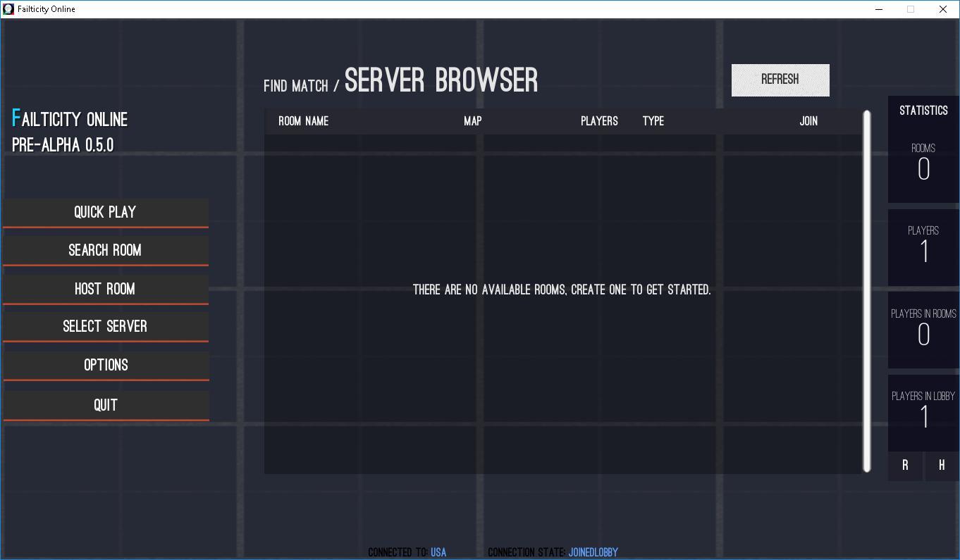Screen dimensions: 960x560
Task: Sort by the Room Name column header
Action: point(303,121)
